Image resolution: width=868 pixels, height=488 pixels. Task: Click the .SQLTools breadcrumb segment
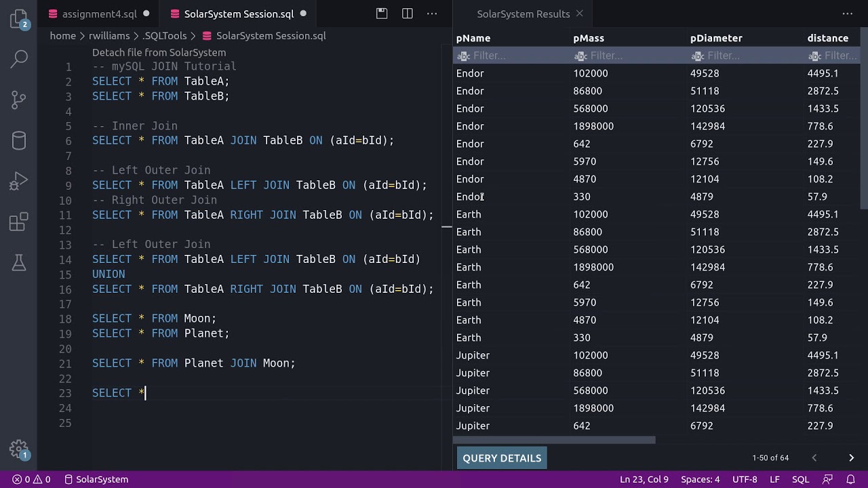pyautogui.click(x=165, y=36)
